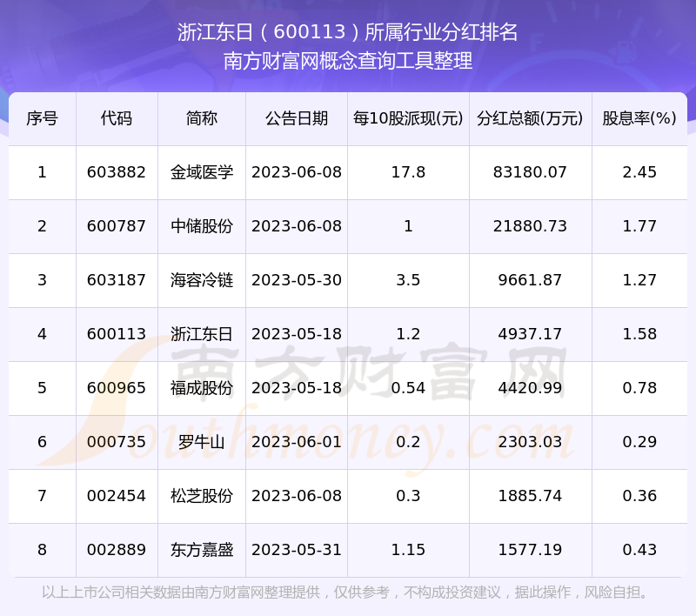Click the 代码 column header
Image resolution: width=696 pixels, height=616 pixels.
[x=117, y=118]
